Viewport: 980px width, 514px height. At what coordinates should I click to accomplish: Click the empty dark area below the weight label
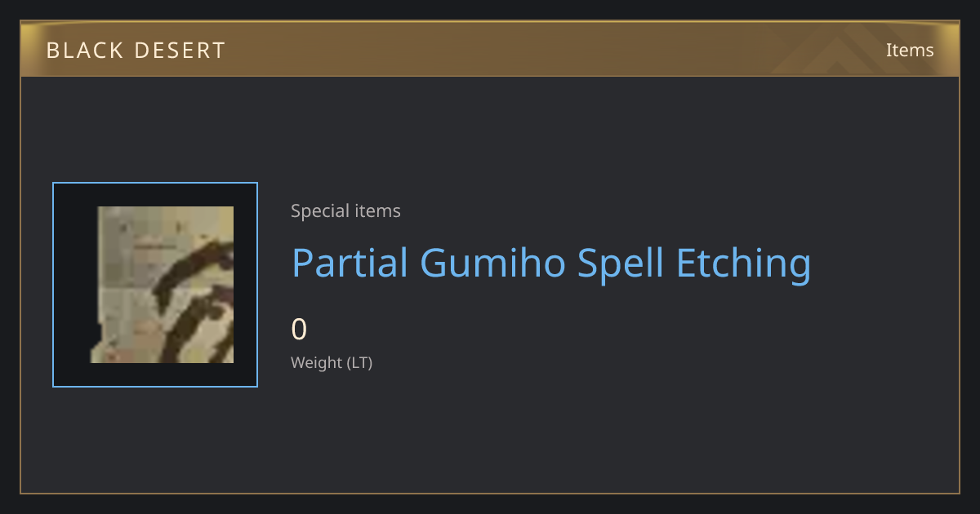(x=490, y=432)
